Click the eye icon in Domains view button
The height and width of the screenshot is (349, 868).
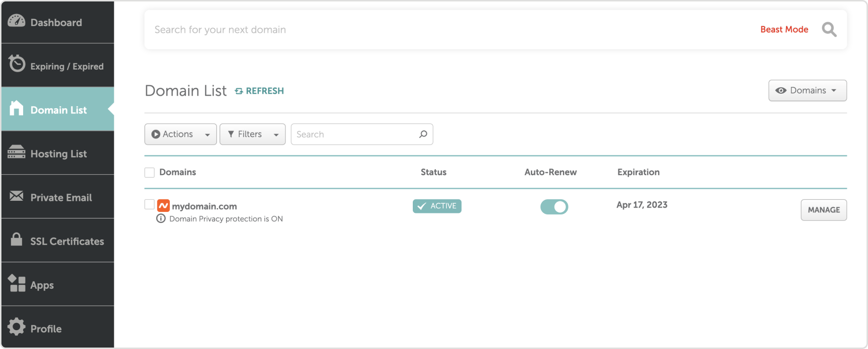click(x=781, y=91)
